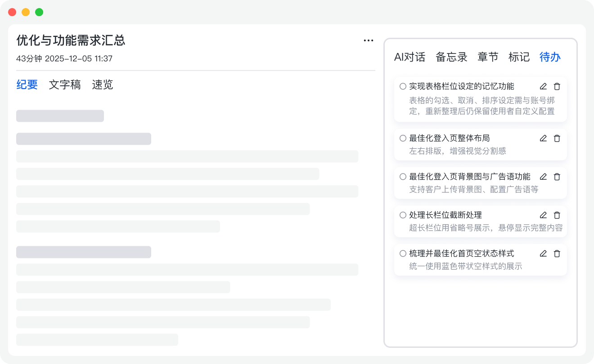This screenshot has height=364, width=594.
Task: Mark 最佳化登入页整体布局 as done
Action: pyautogui.click(x=403, y=138)
